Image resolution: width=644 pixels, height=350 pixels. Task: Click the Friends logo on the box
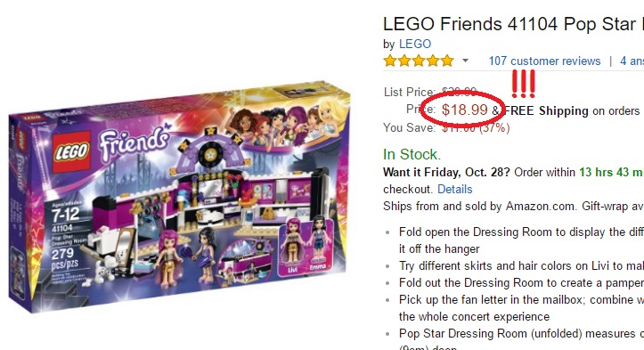click(134, 142)
